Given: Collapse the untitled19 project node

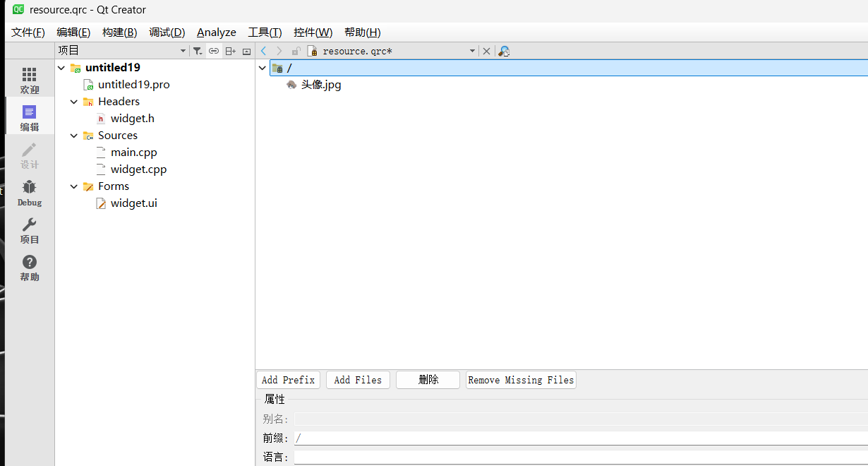Looking at the screenshot, I should pos(61,68).
